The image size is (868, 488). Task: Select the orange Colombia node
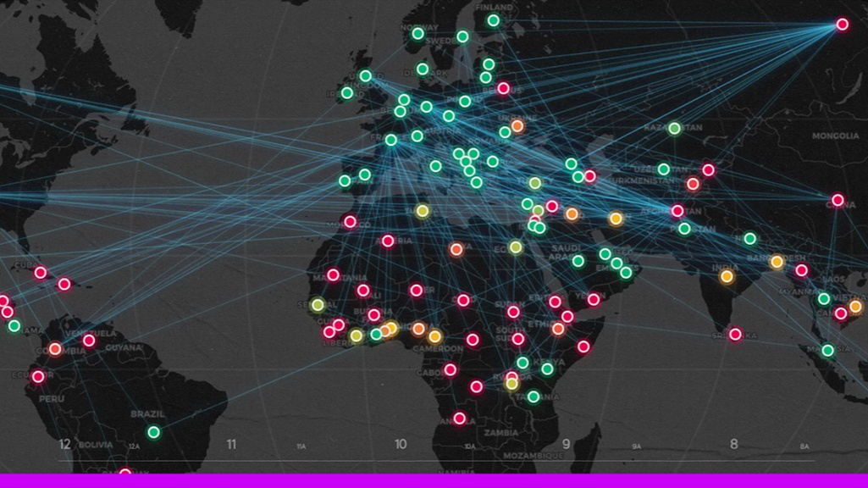click(x=55, y=349)
